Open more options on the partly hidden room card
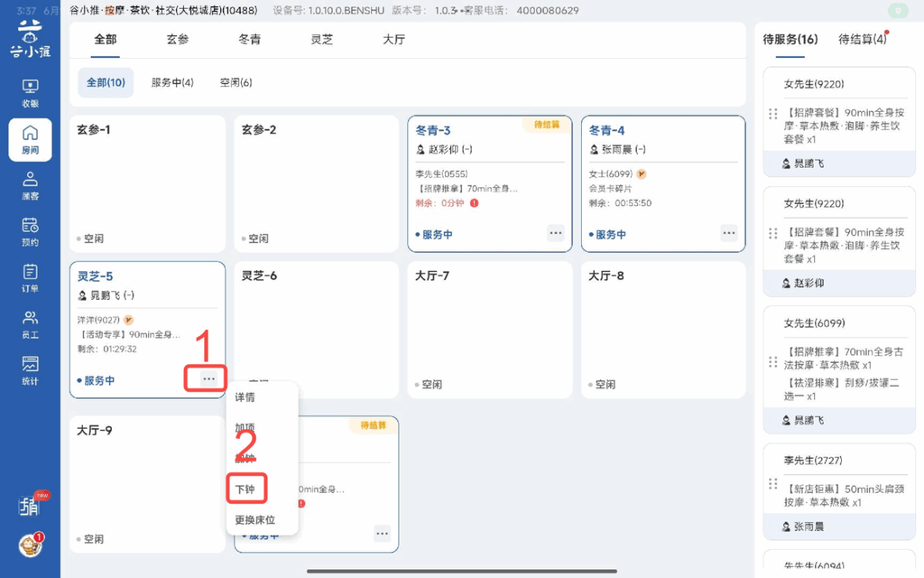The width and height of the screenshot is (924, 578). tap(383, 534)
